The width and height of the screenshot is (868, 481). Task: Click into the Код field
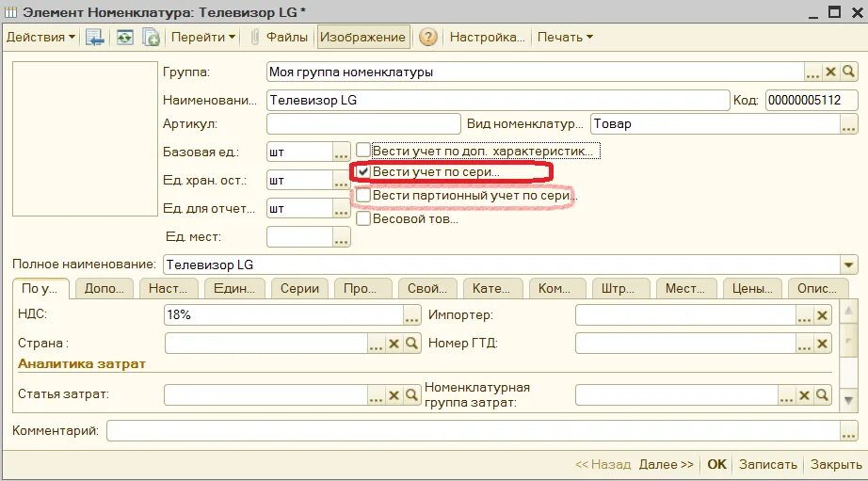812,100
